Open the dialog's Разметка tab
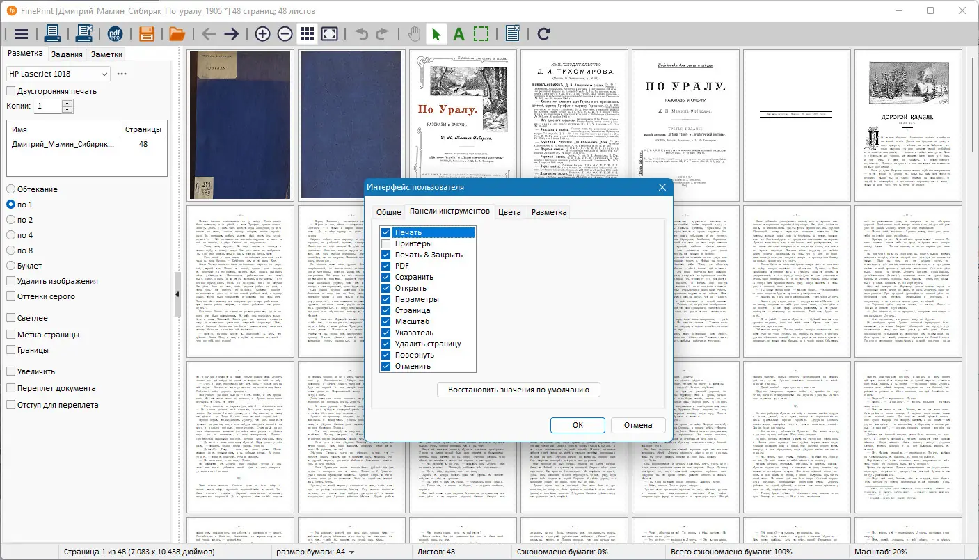Viewport: 979px width, 560px height. point(549,212)
